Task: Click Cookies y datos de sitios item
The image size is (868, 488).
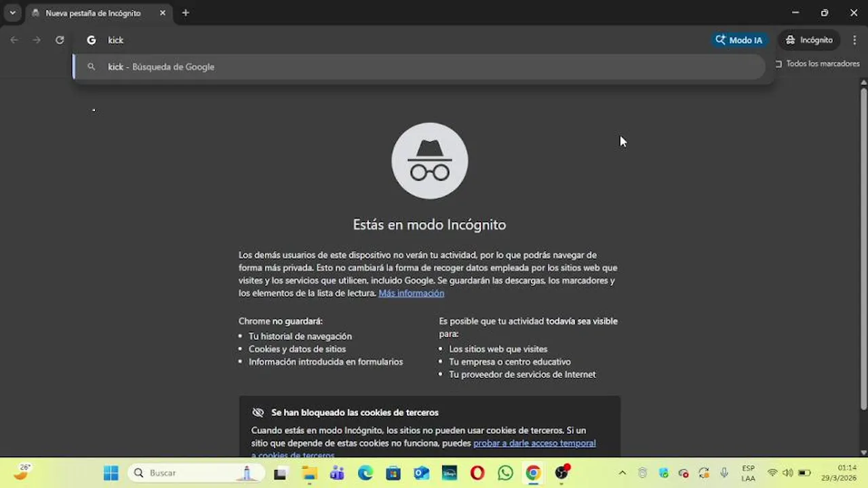Action: [297, 349]
